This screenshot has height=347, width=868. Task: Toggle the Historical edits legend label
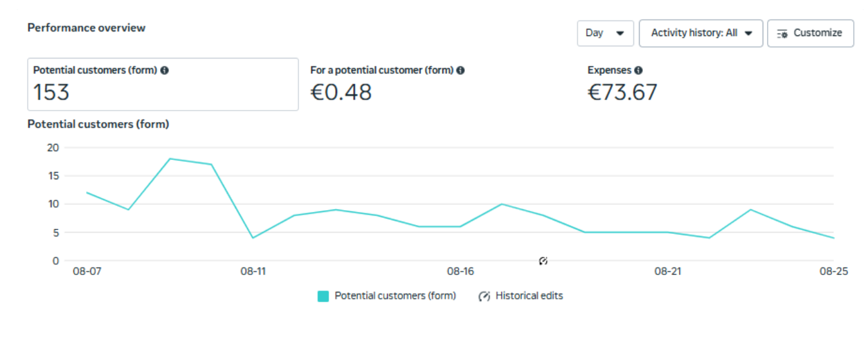tap(529, 296)
